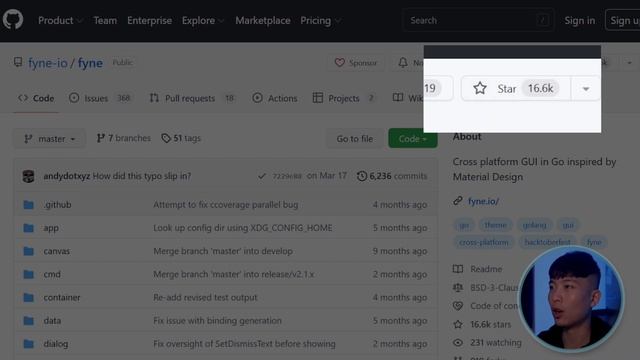
Task: Select the 'theme' topic tag
Action: click(496, 225)
